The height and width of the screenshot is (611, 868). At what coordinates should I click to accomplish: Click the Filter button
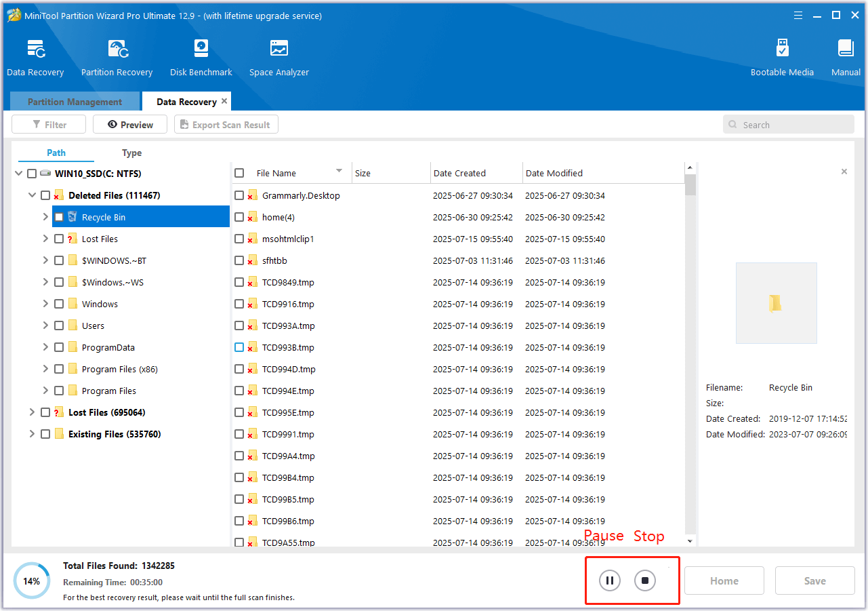click(x=49, y=125)
